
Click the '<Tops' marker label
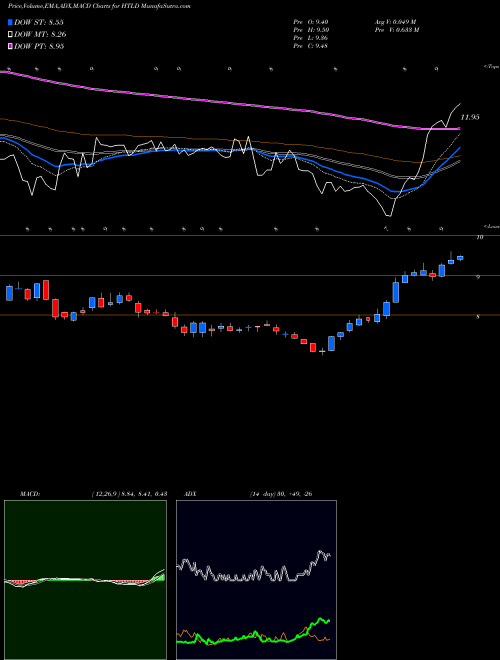tap(491, 67)
